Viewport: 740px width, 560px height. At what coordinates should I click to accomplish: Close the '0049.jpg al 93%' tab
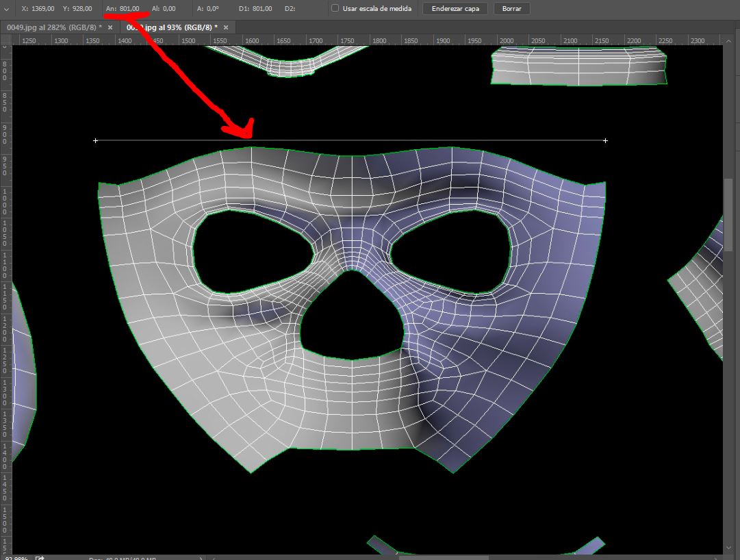click(226, 27)
